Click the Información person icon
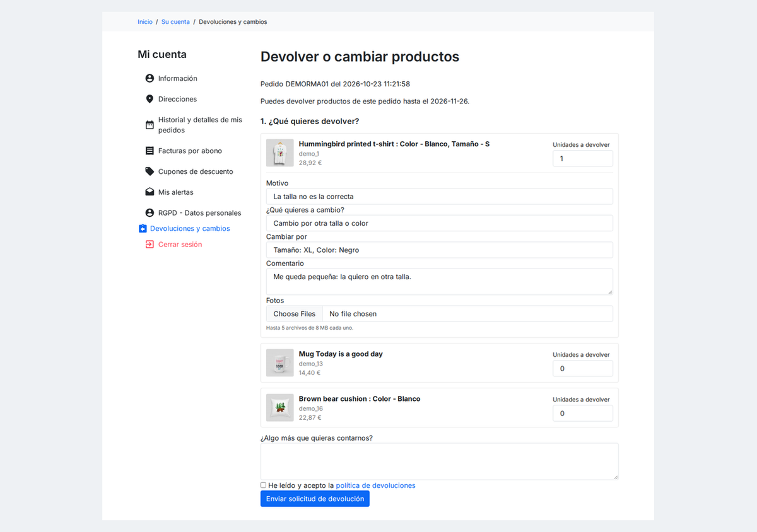 (x=150, y=78)
